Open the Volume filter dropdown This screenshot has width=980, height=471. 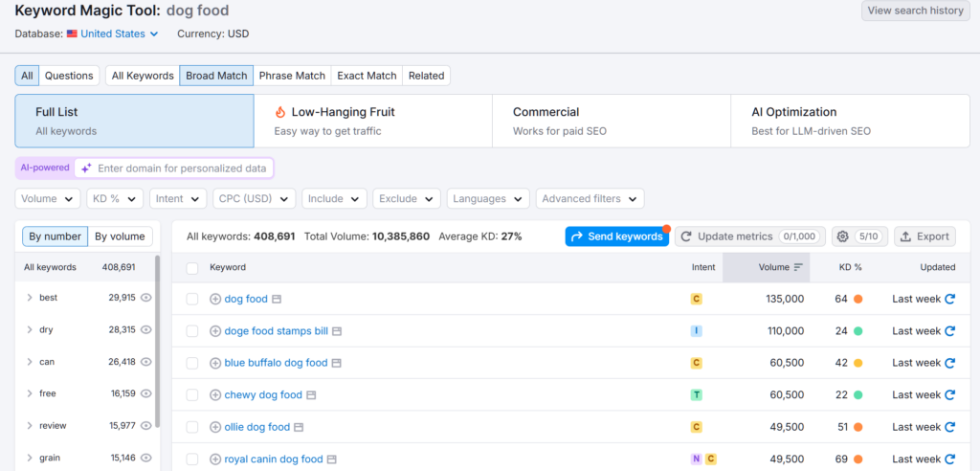click(x=48, y=199)
